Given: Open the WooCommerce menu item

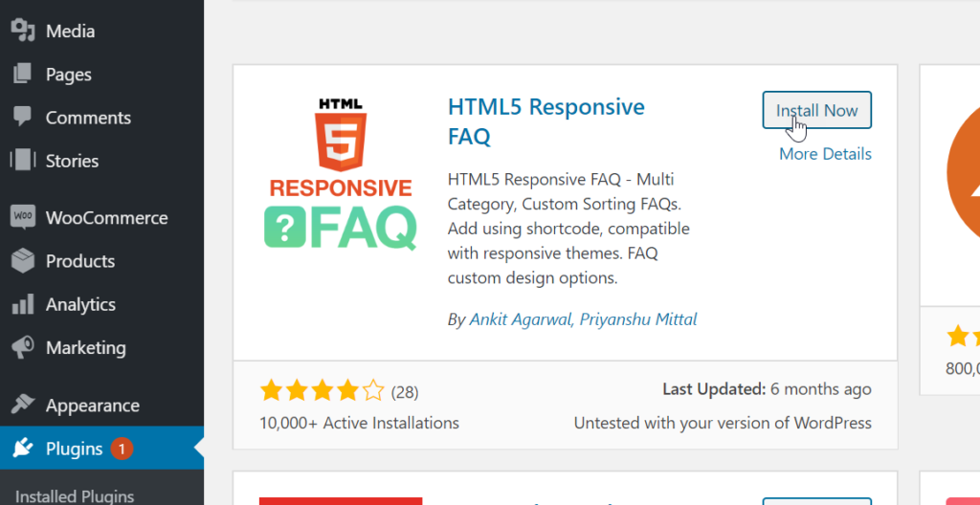Looking at the screenshot, I should 106,218.
